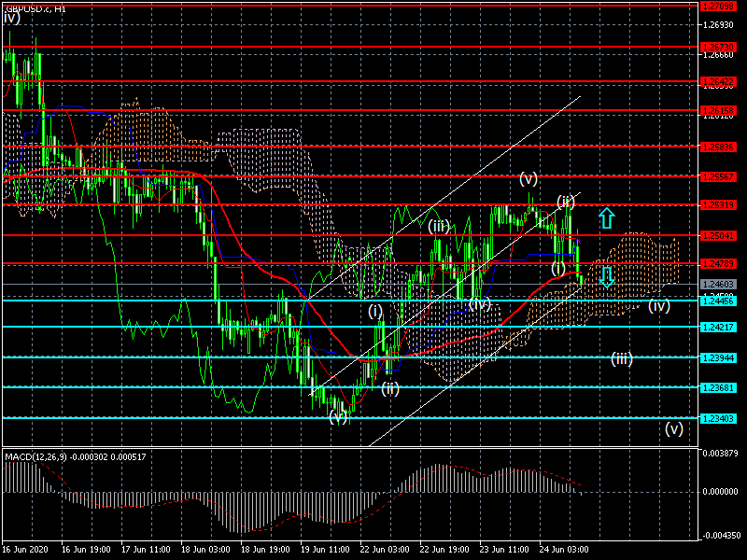Select the (v) wave label above the 23 Jun peak

click(x=528, y=179)
